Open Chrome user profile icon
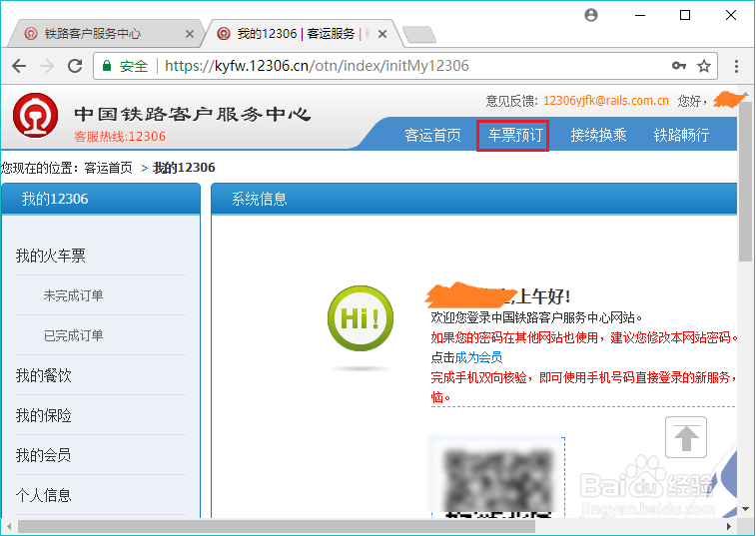 591,15
